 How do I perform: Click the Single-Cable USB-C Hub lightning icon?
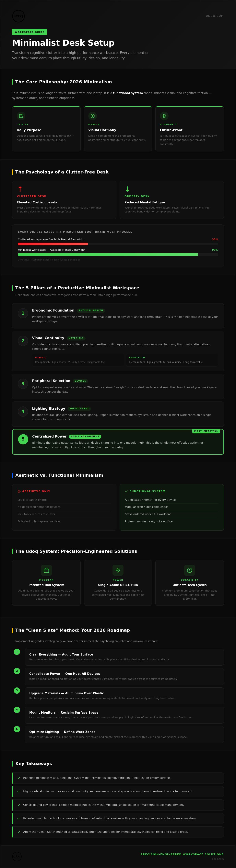tap(118, 570)
